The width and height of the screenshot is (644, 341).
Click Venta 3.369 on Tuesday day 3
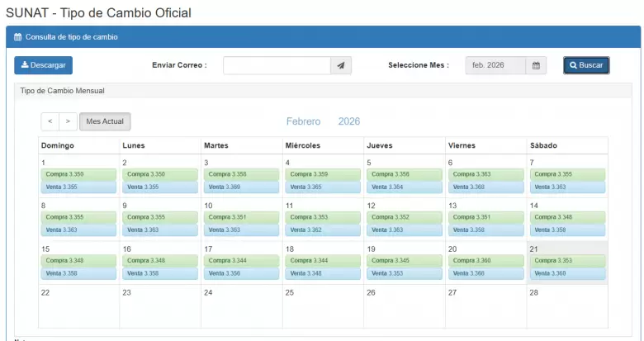pyautogui.click(x=241, y=187)
